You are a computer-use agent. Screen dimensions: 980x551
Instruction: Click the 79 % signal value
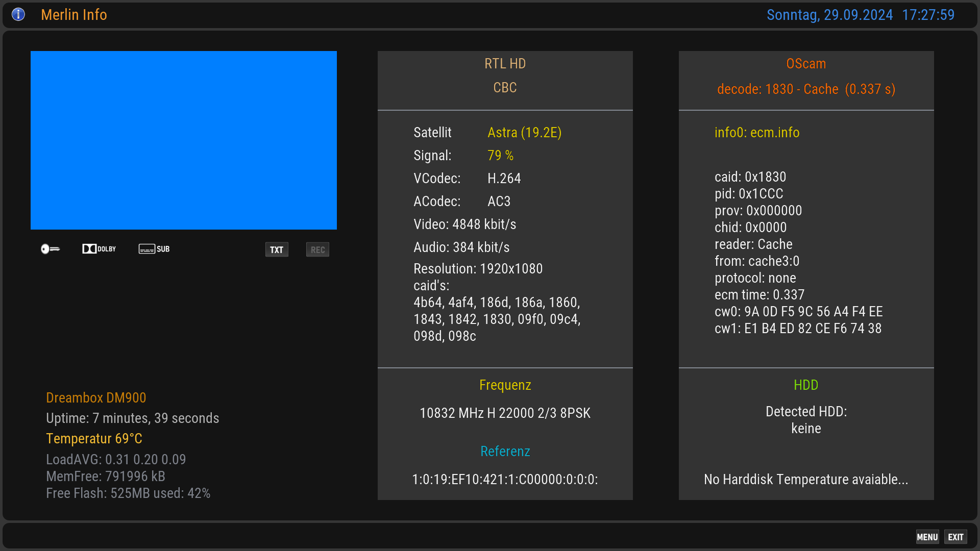coord(500,156)
